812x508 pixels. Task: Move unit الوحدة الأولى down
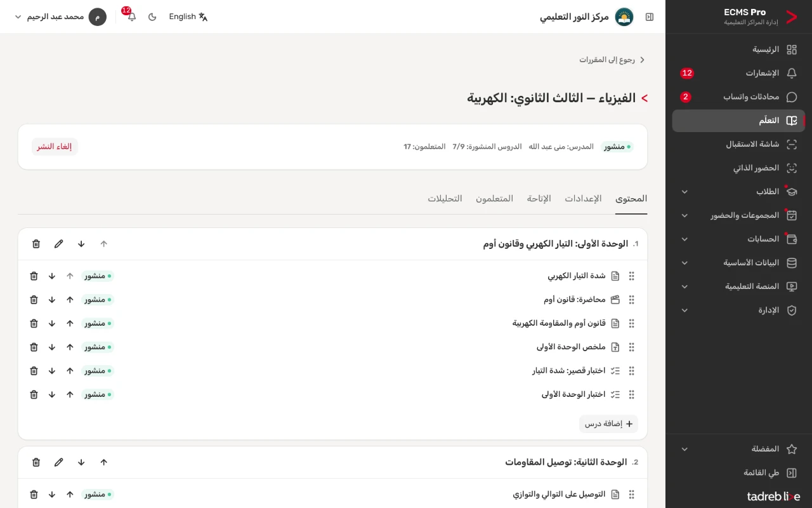(81, 244)
